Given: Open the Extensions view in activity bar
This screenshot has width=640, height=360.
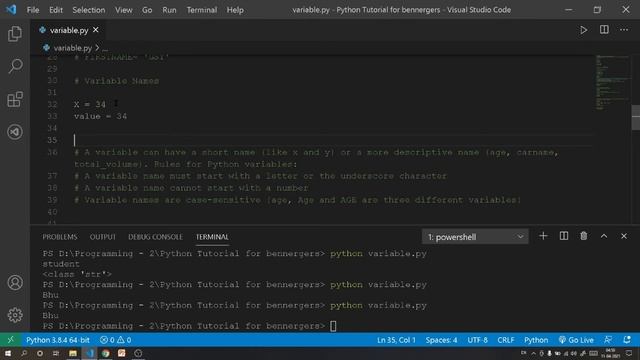Looking at the screenshot, I should 15,99.
